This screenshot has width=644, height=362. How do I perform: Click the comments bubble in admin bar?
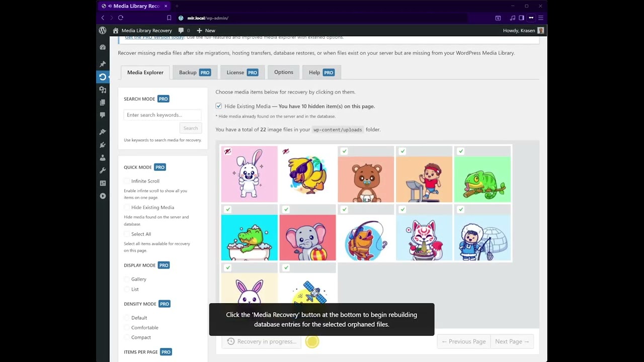click(x=181, y=30)
